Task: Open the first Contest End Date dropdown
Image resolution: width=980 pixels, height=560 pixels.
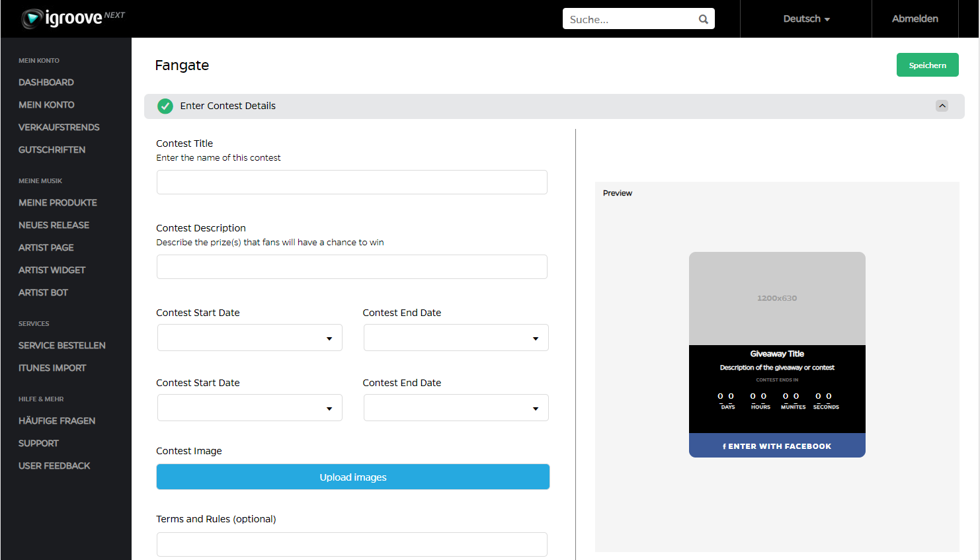Action: pyautogui.click(x=456, y=338)
